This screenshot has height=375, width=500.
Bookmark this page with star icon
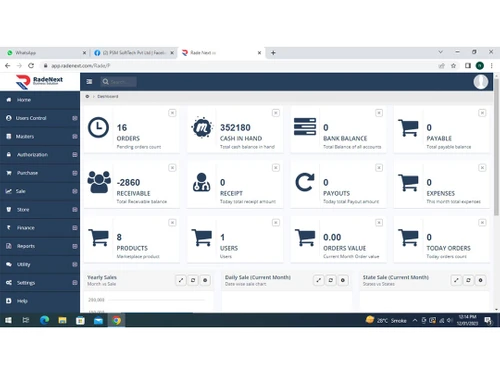[x=453, y=66]
